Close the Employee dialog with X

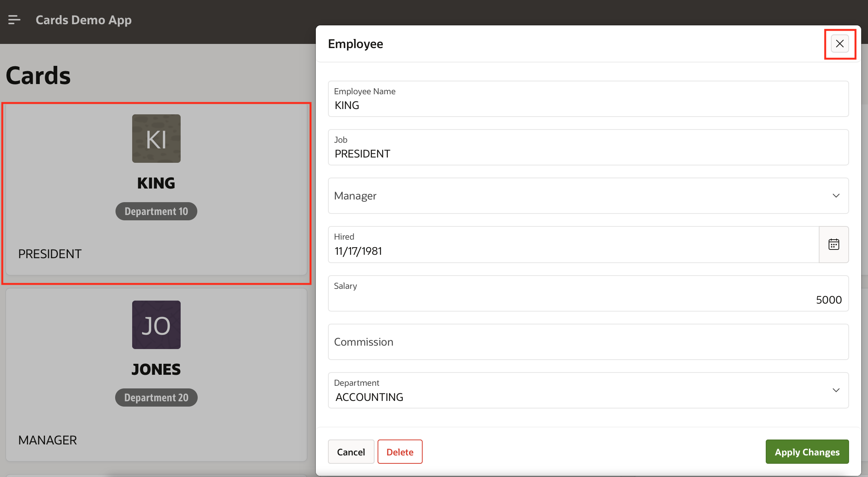click(x=840, y=44)
